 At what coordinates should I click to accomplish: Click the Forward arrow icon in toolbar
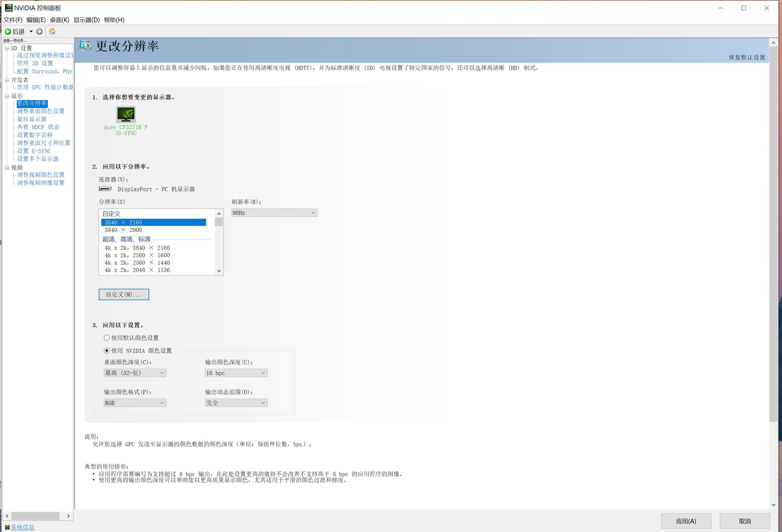tap(39, 32)
